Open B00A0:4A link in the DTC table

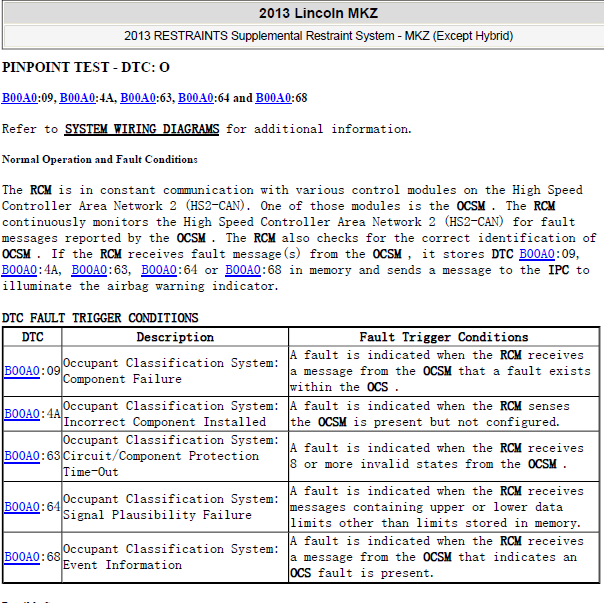(x=22, y=414)
